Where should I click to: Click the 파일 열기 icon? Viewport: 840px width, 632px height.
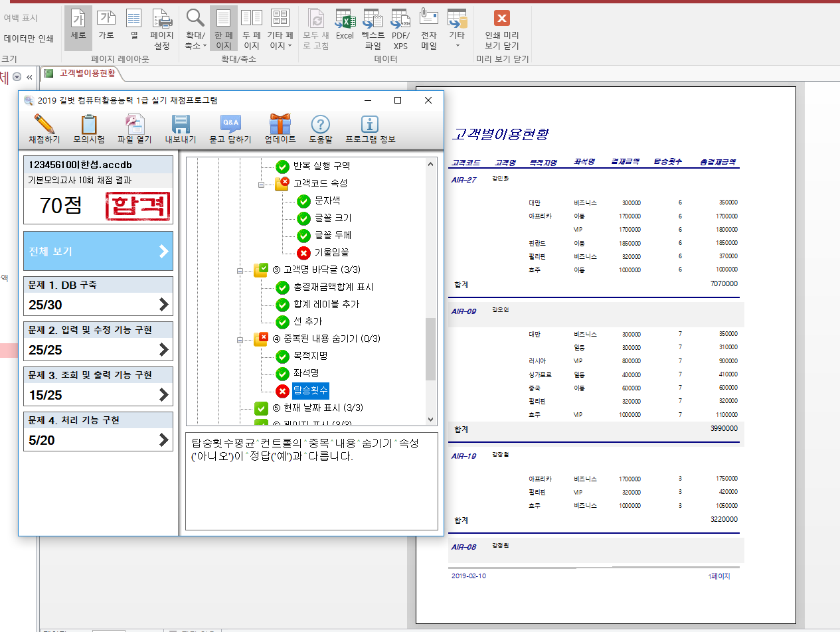(135, 125)
